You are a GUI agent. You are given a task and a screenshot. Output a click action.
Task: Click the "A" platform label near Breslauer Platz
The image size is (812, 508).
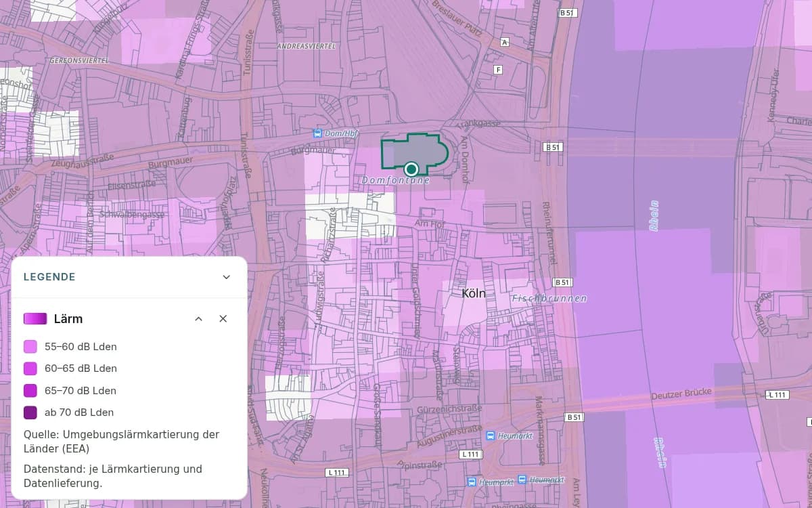[x=504, y=42]
